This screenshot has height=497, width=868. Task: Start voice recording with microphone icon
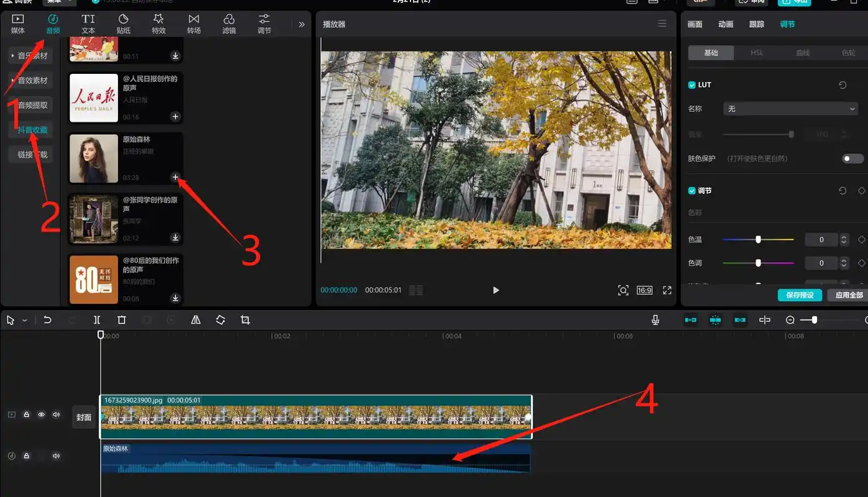click(x=655, y=320)
